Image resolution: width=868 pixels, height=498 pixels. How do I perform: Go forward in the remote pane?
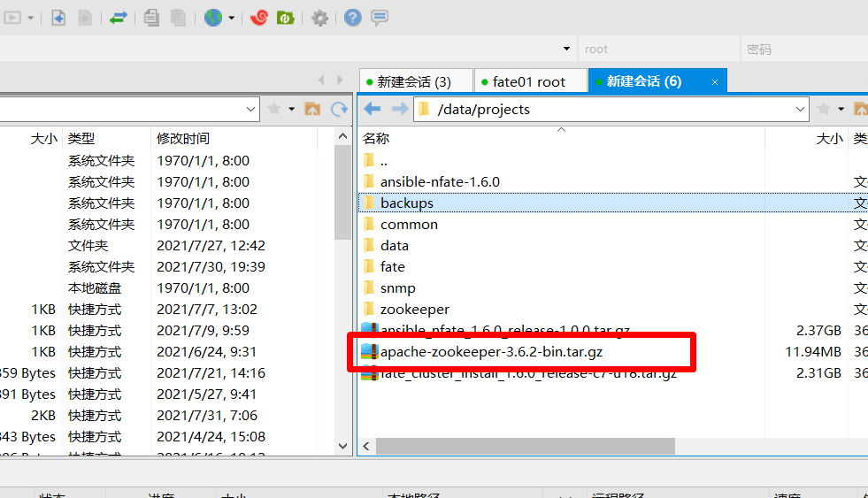point(400,109)
